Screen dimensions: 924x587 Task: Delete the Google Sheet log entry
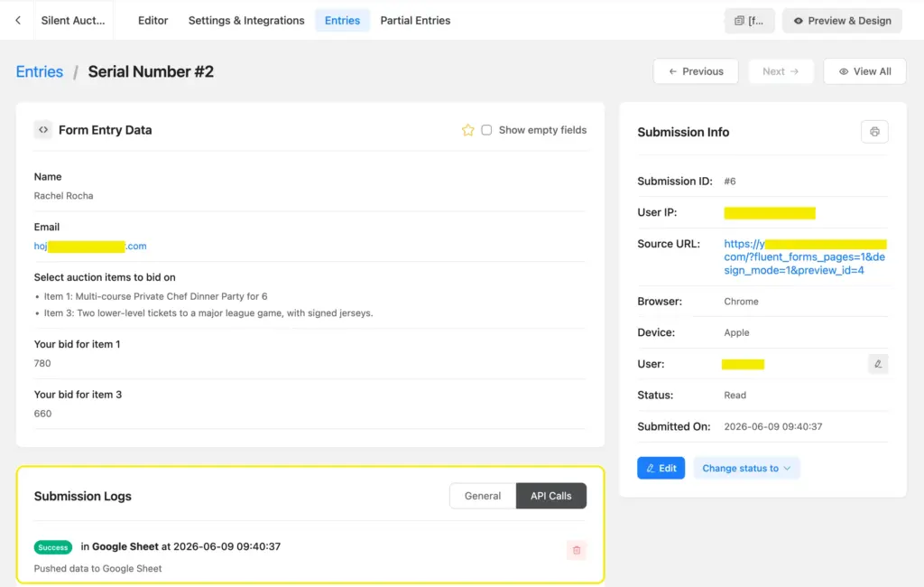tap(577, 550)
